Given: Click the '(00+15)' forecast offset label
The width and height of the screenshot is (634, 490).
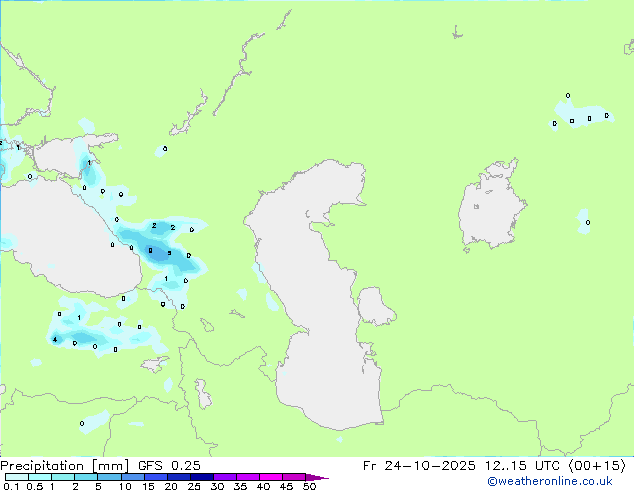Looking at the screenshot, I should pos(597,466).
